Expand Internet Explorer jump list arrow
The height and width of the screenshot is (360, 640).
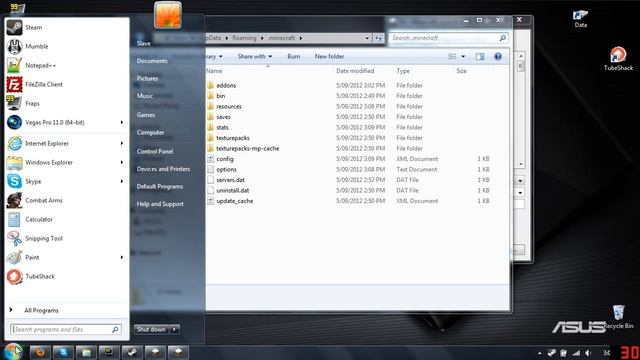tap(122, 143)
